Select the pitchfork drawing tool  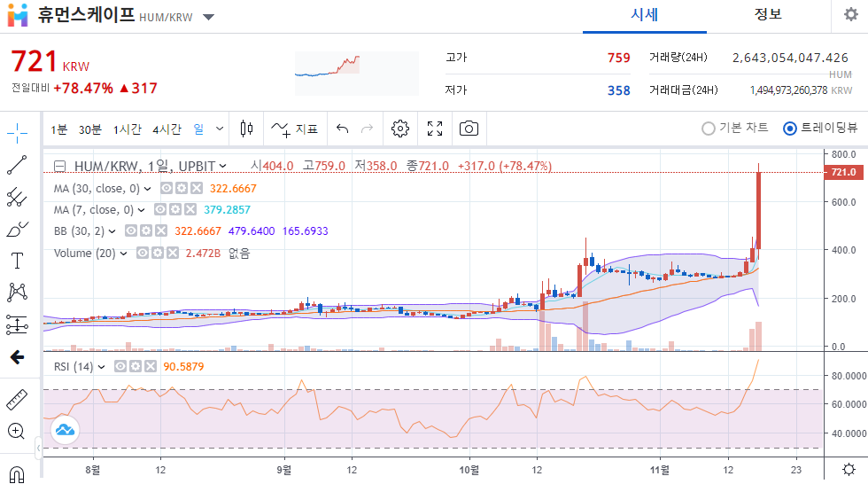point(17,197)
